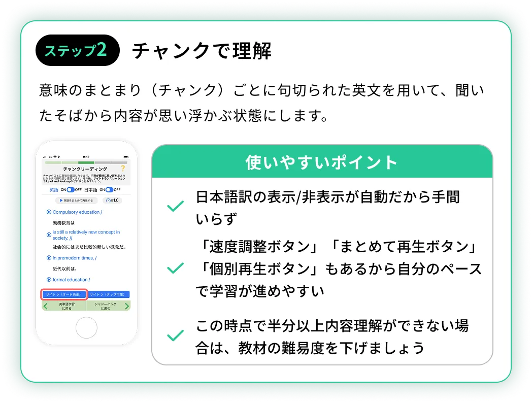532x403 pixels.
Task: Click the ステップ2 badge
Action: point(77,50)
